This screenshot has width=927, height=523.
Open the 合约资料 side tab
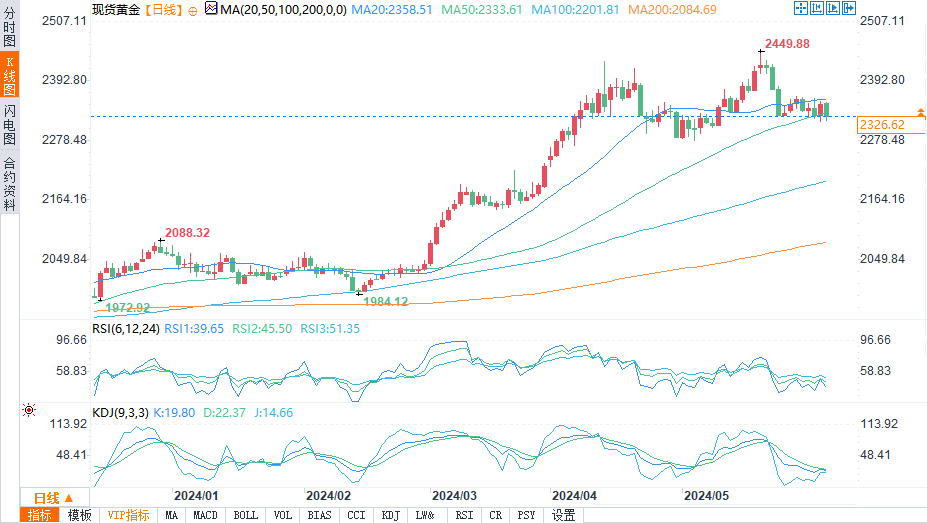(x=10, y=183)
